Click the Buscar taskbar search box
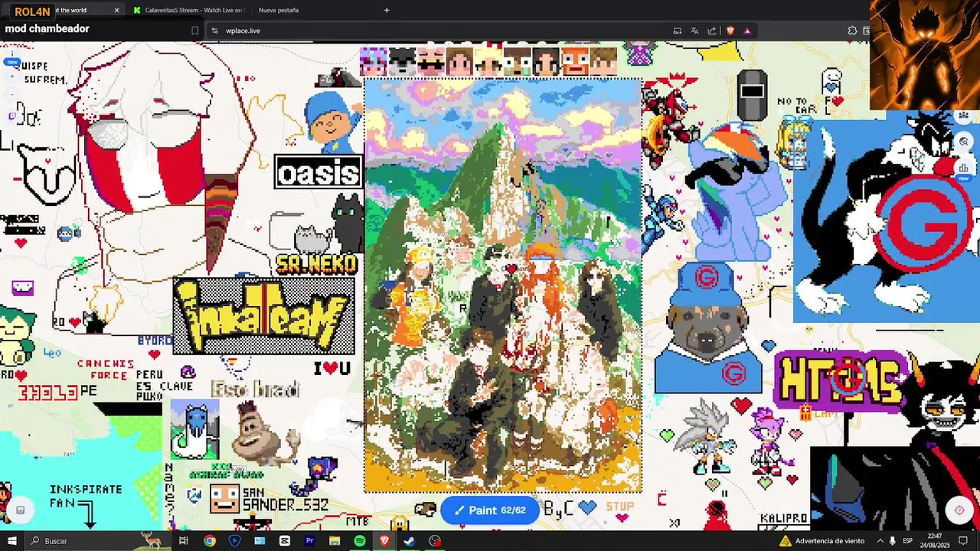The height and width of the screenshot is (551, 980). (97, 541)
